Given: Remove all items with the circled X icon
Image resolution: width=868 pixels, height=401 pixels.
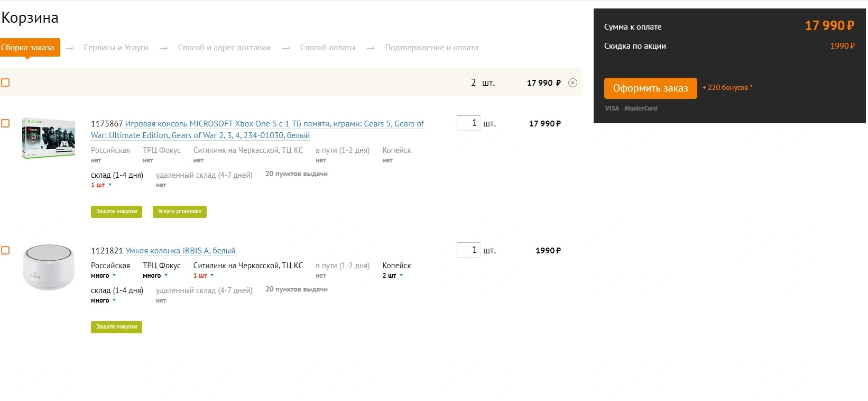Looking at the screenshot, I should point(572,83).
